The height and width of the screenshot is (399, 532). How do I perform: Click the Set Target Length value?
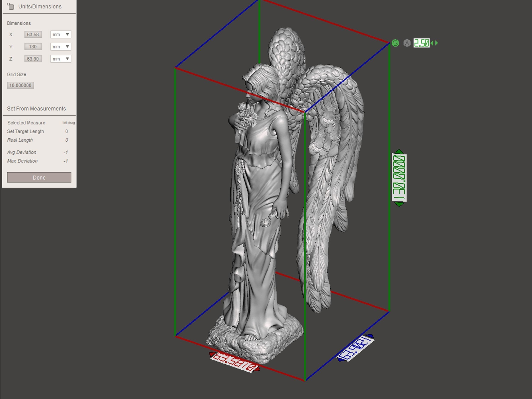click(67, 131)
